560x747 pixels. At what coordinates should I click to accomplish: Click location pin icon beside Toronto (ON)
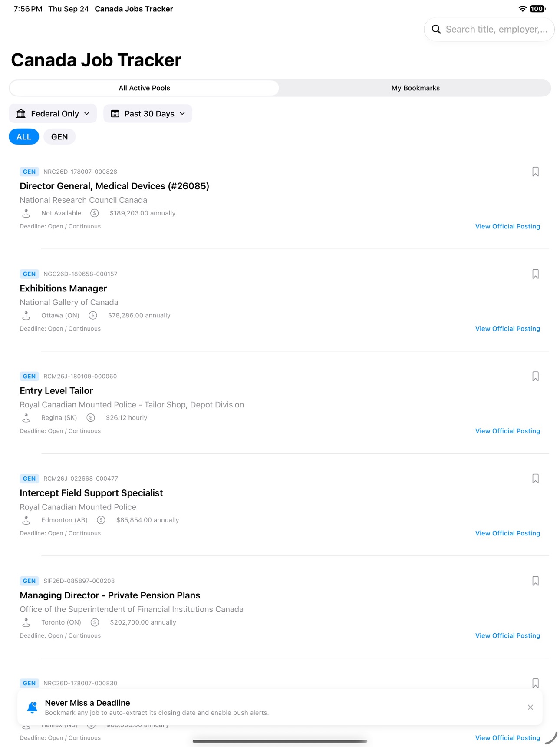26,622
